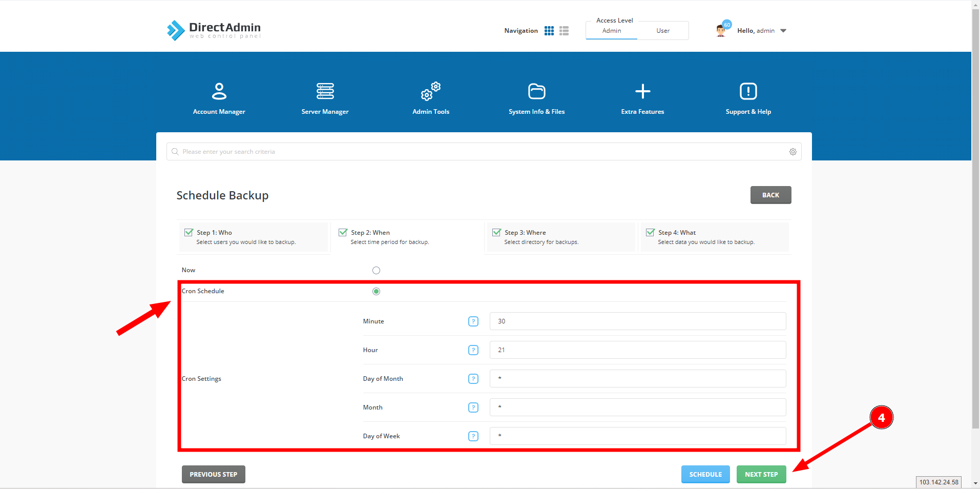980x489 pixels.
Task: Select the Cron Schedule radio option
Action: pyautogui.click(x=376, y=291)
